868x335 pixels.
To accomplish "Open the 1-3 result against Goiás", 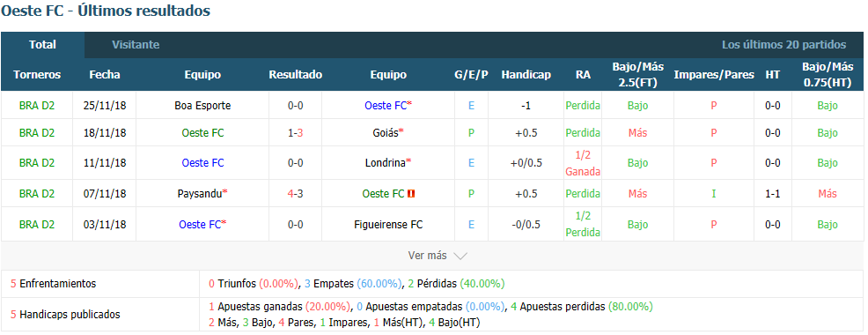I will pyautogui.click(x=295, y=133).
